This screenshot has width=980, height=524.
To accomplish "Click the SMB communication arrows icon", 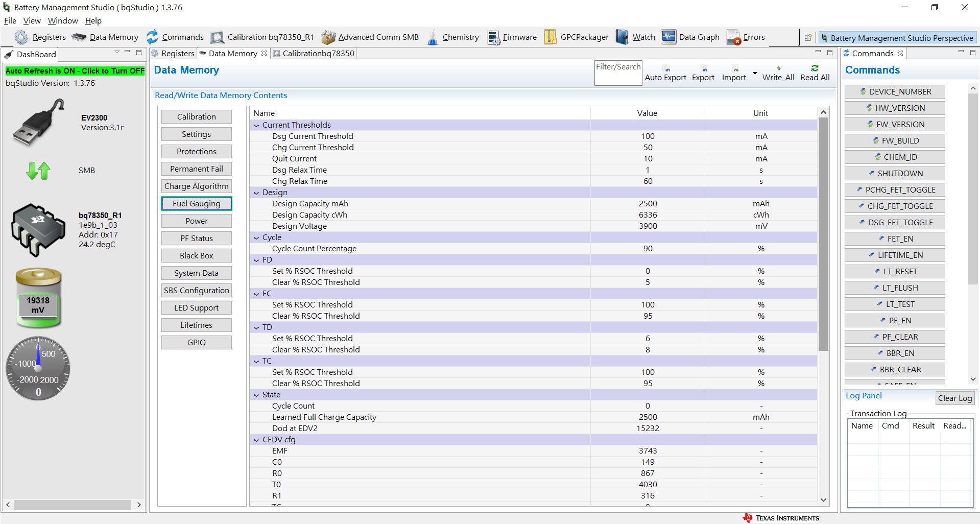I will [38, 171].
